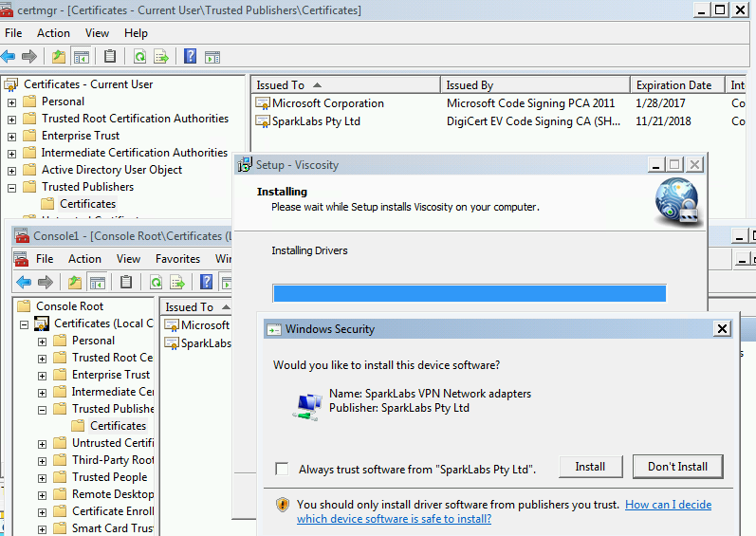The image size is (756, 536).
Task: Select Third-Party Root folder in Console1
Action: (112, 460)
